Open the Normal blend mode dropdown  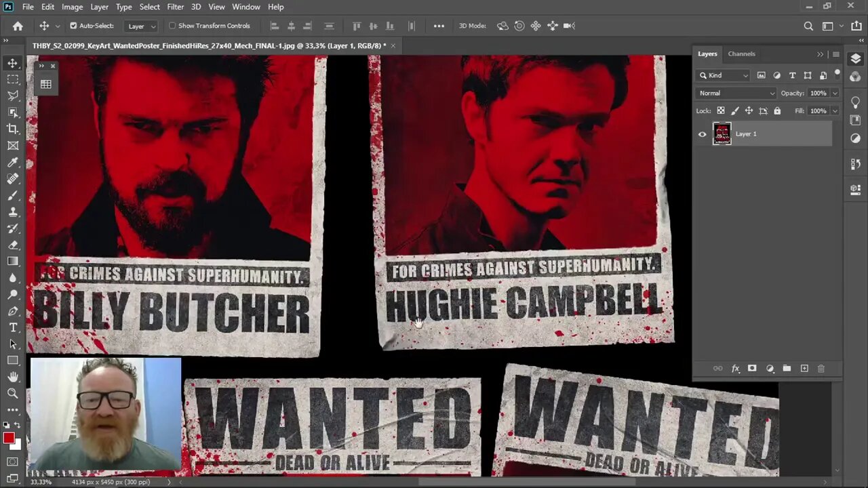(x=736, y=93)
